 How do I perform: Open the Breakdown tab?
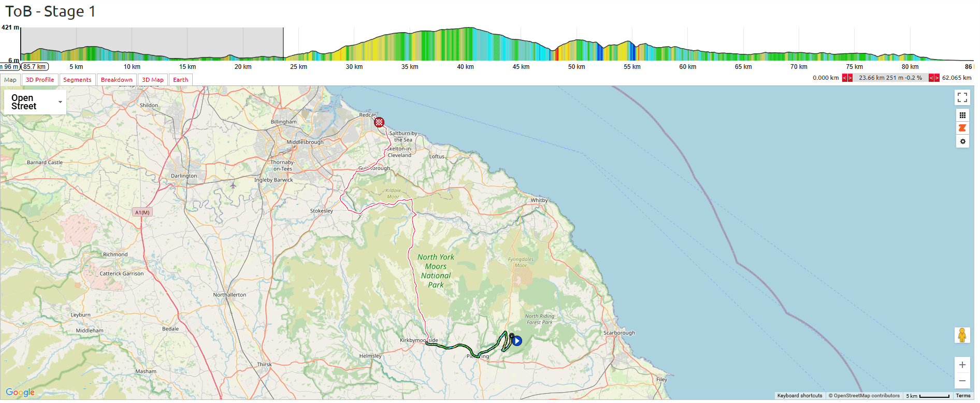click(x=117, y=80)
